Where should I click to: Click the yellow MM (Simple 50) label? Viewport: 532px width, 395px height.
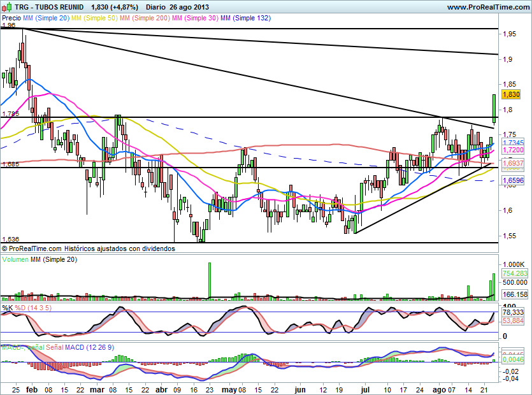(x=94, y=18)
